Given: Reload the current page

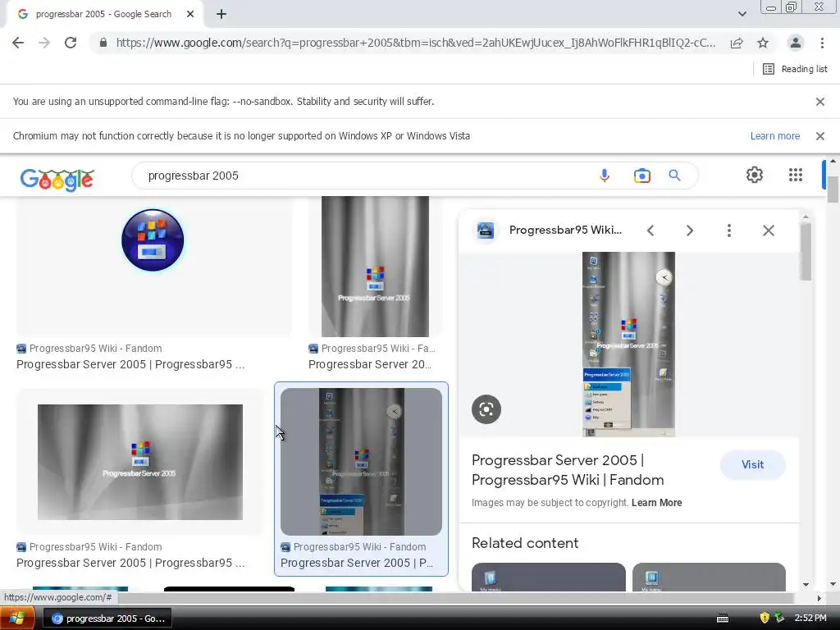Looking at the screenshot, I should point(71,43).
